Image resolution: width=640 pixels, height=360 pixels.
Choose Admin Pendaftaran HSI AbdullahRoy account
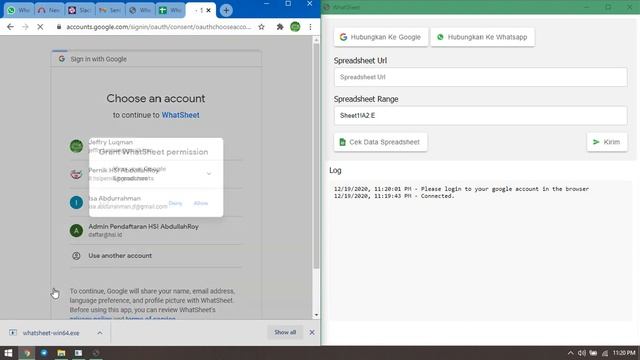(x=155, y=231)
